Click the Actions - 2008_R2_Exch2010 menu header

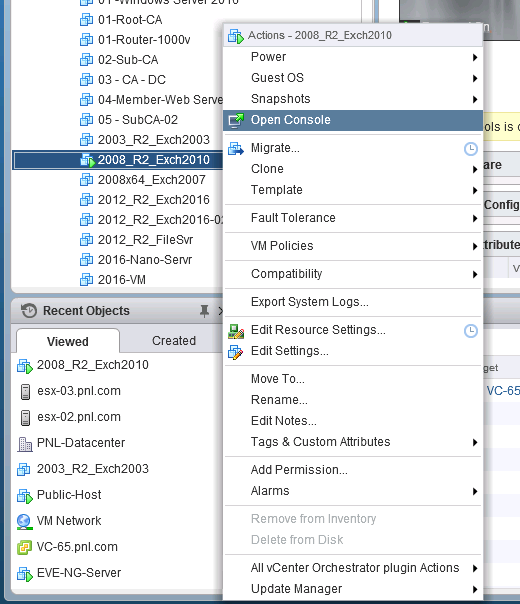click(353, 36)
